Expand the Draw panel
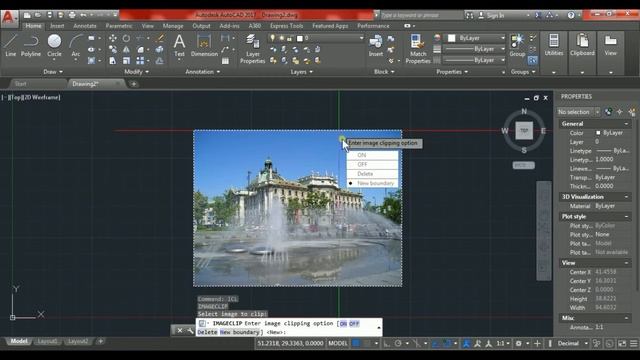 click(53, 72)
